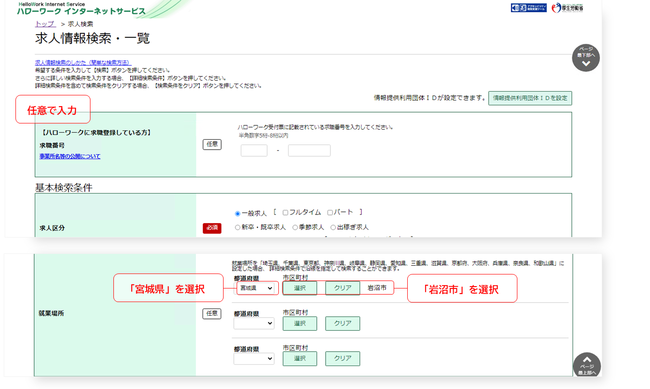Click 選択 button in second 市区町村 row
The width and height of the screenshot is (650, 389).
[300, 323]
